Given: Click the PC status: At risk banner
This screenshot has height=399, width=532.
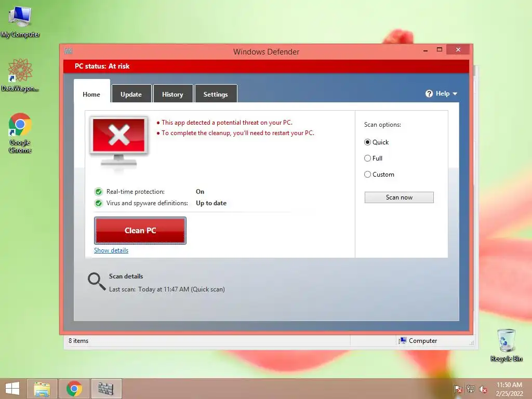Looking at the screenshot, I should coord(266,66).
